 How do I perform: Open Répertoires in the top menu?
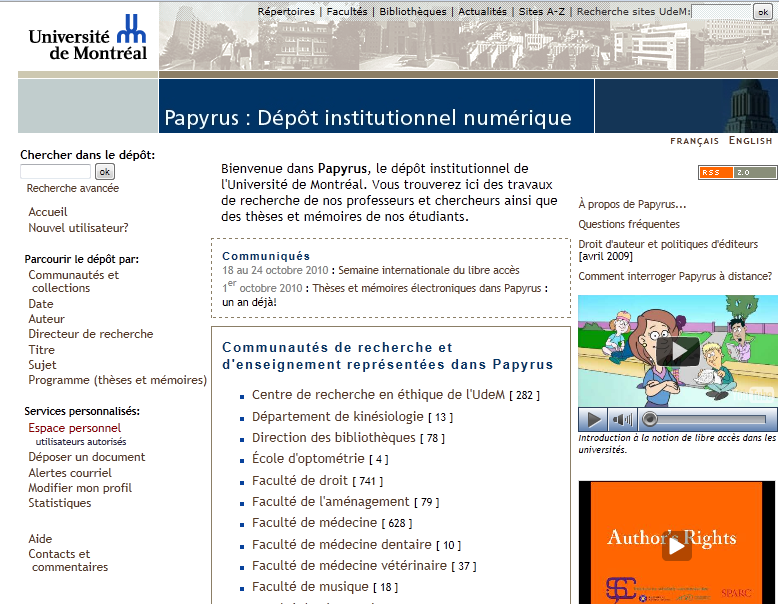tap(286, 11)
